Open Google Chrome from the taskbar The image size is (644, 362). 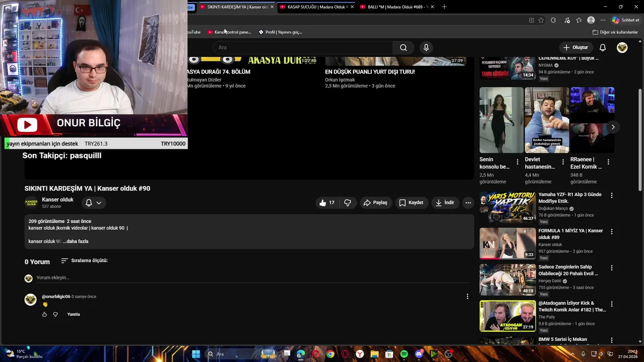330,354
